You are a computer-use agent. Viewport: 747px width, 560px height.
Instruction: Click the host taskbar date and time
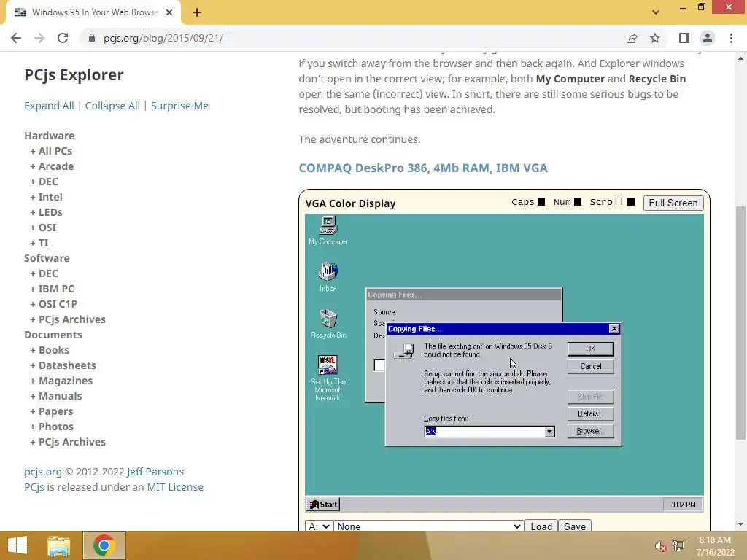[x=715, y=546]
